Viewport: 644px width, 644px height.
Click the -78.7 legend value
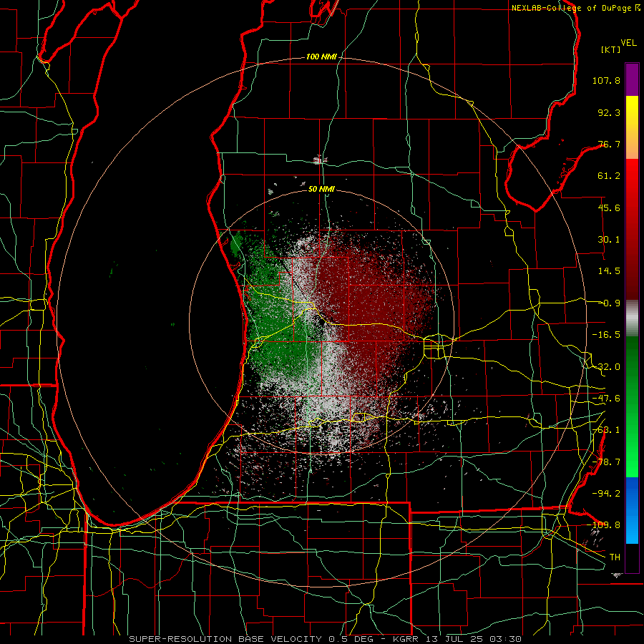[x=606, y=462]
